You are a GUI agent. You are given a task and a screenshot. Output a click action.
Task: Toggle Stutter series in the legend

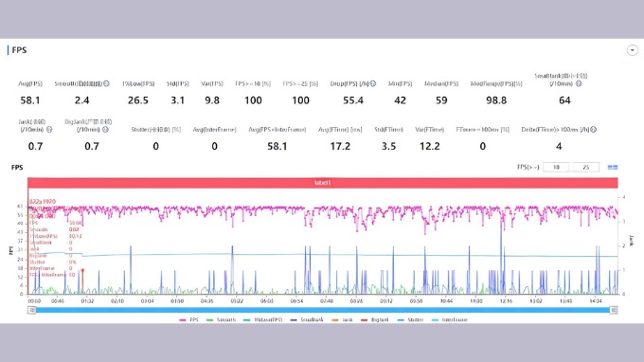coord(410,319)
